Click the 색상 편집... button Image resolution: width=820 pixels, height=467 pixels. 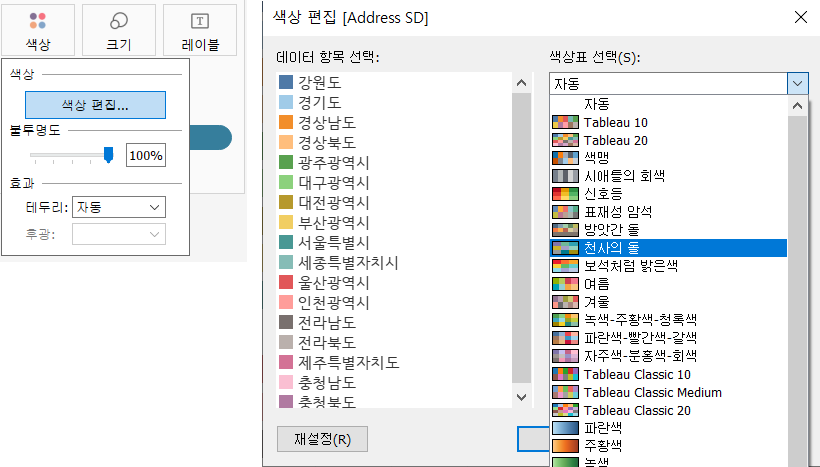(95, 105)
